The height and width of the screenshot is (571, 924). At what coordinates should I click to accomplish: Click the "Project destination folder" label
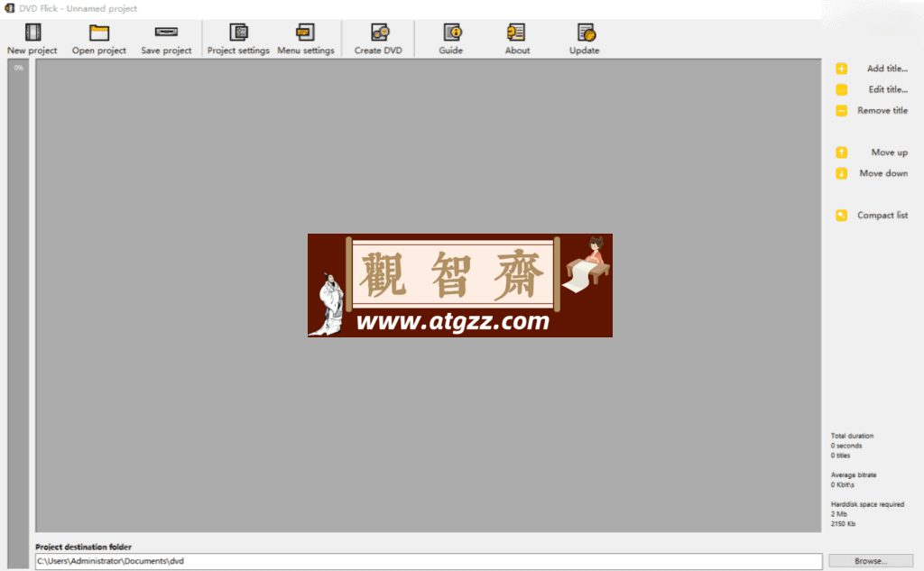(x=83, y=547)
